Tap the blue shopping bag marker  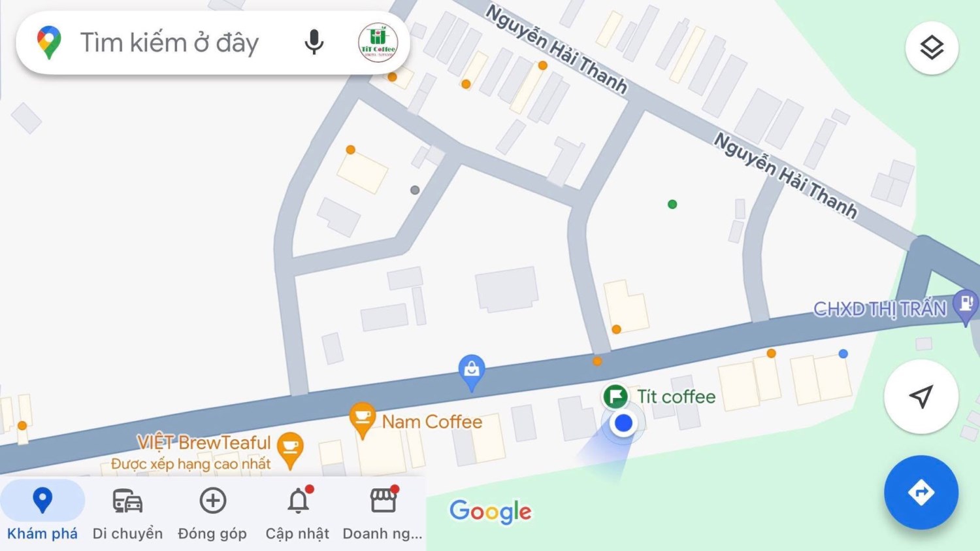[x=471, y=373]
